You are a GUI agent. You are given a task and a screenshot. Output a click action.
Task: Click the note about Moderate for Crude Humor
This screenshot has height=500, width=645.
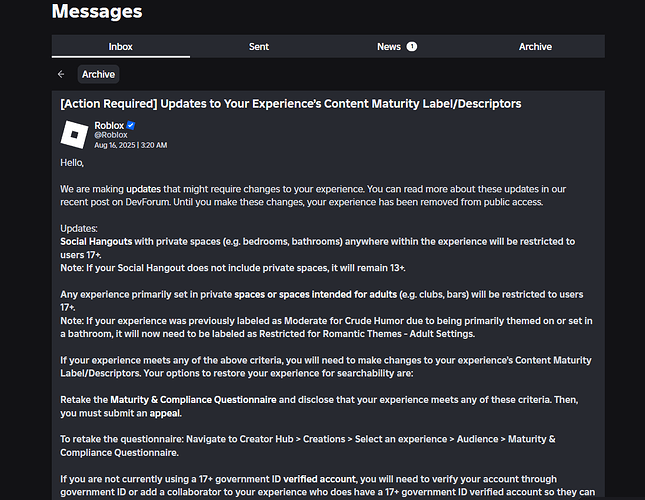point(326,327)
